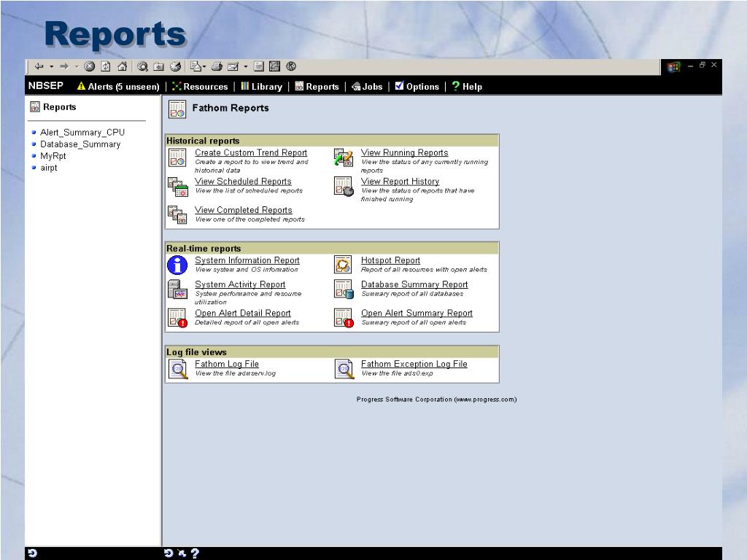This screenshot has height=560, width=747.
Task: Select the airpt saved report
Action: [49, 168]
